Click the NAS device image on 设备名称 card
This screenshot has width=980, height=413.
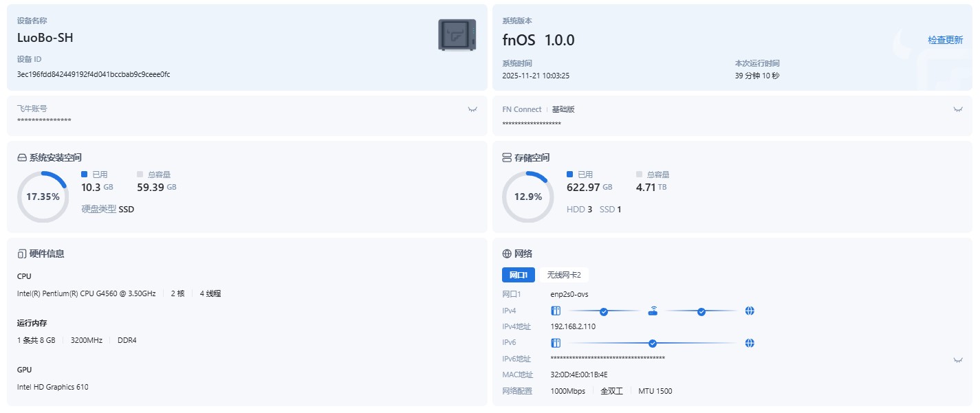click(x=457, y=33)
